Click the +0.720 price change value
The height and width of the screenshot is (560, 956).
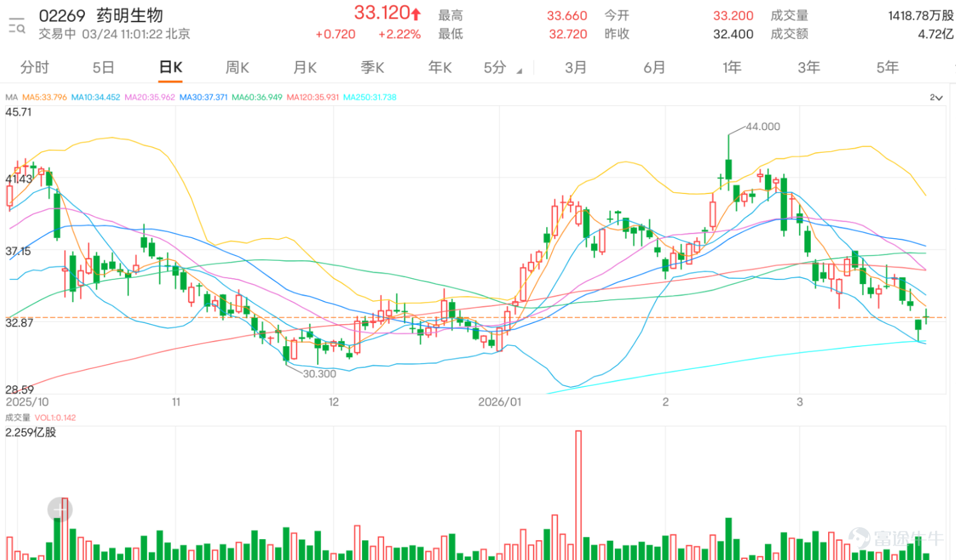point(335,34)
